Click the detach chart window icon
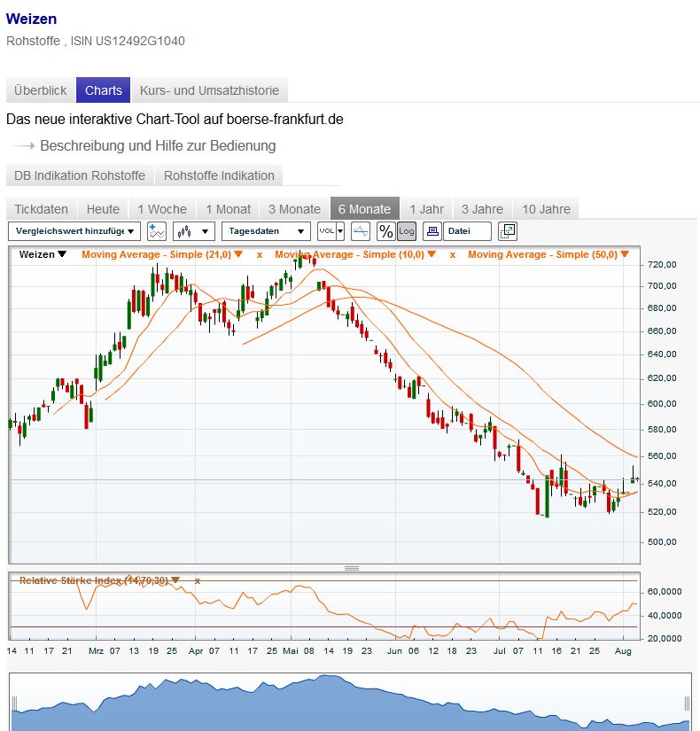The height and width of the screenshot is (731, 700). pyautogui.click(x=508, y=231)
